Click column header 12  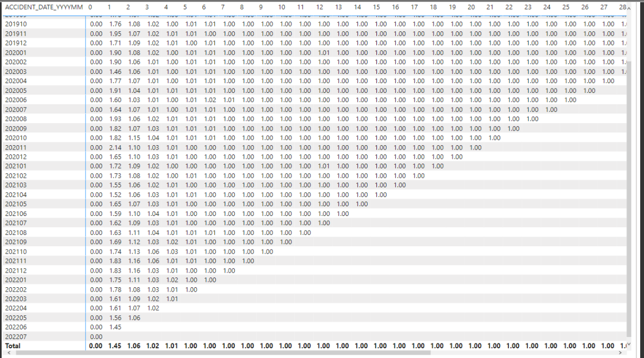click(320, 7)
